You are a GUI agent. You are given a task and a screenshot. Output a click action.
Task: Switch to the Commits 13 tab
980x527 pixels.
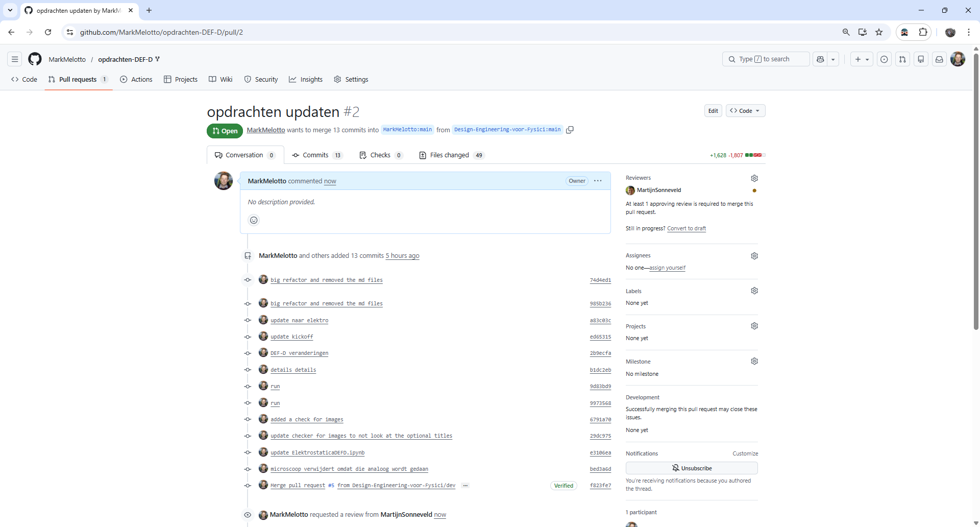317,155
